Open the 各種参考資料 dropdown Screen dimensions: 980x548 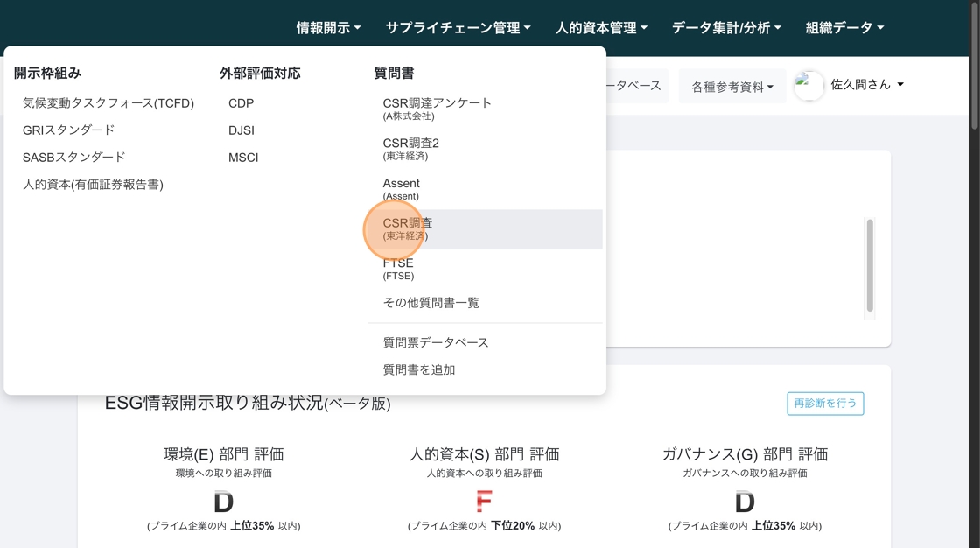[x=732, y=87]
